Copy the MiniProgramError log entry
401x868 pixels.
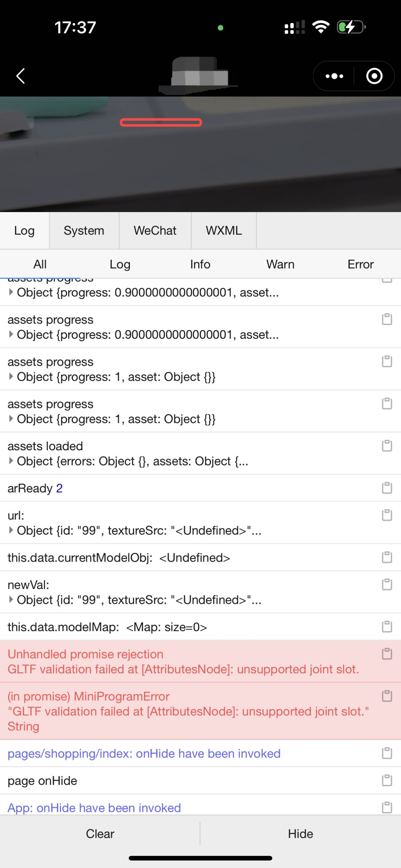pyautogui.click(x=387, y=696)
